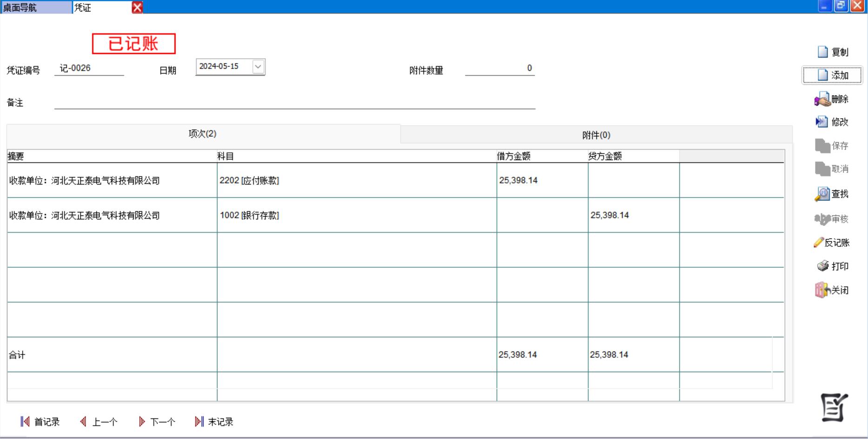Viewport: 868px width, 439px height.
Task: Switch to the 桌面导航 window tab
Action: [x=36, y=7]
